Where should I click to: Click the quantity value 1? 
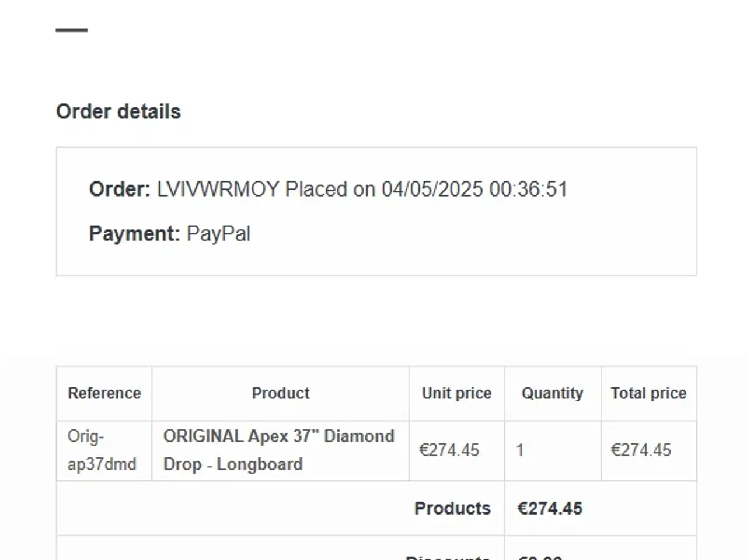(x=520, y=450)
